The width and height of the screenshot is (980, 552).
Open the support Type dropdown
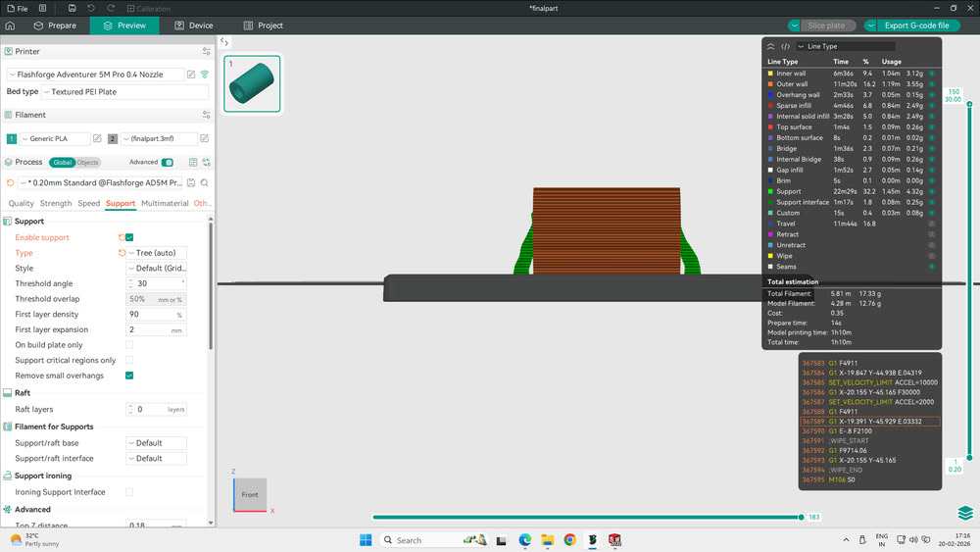click(156, 253)
